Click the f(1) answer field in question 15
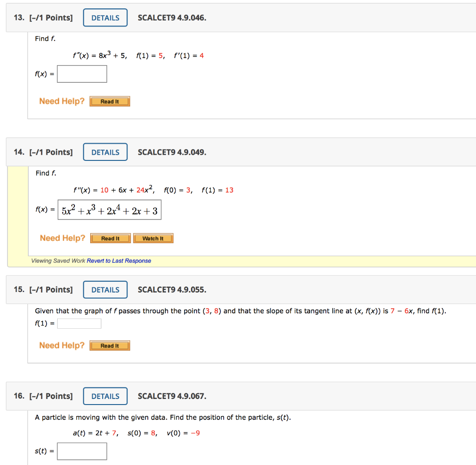476x465 pixels. click(79, 323)
